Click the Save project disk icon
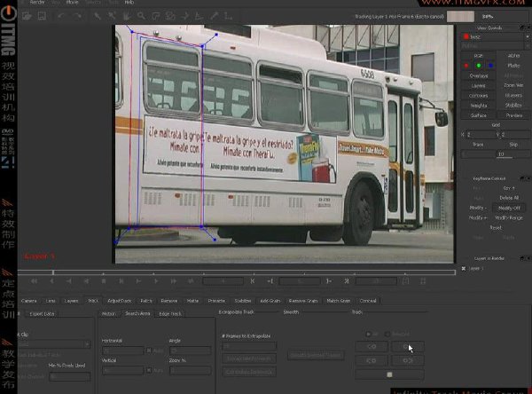 42,16
